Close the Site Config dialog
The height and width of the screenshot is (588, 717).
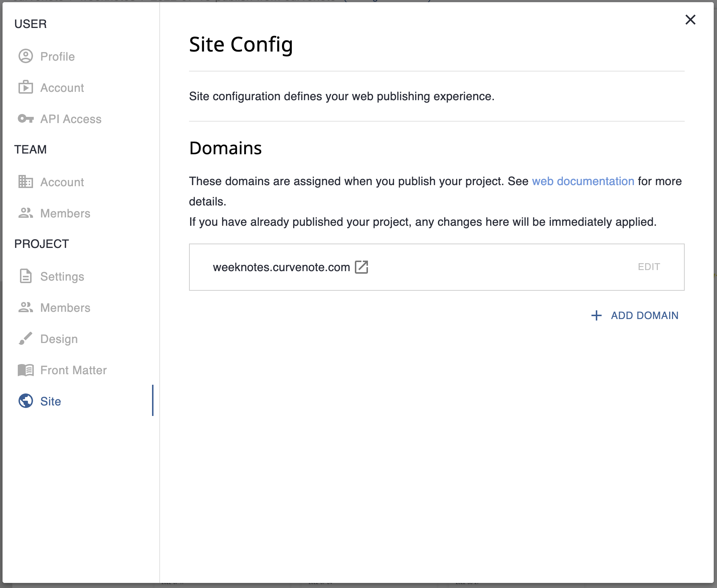point(691,20)
